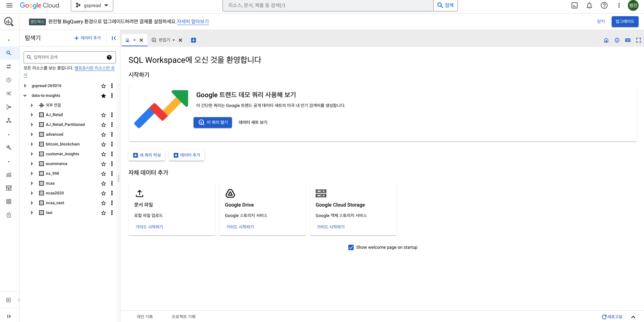Screen dimensions: 644x322
Task: Click the explorer resource search field
Action: (70, 57)
